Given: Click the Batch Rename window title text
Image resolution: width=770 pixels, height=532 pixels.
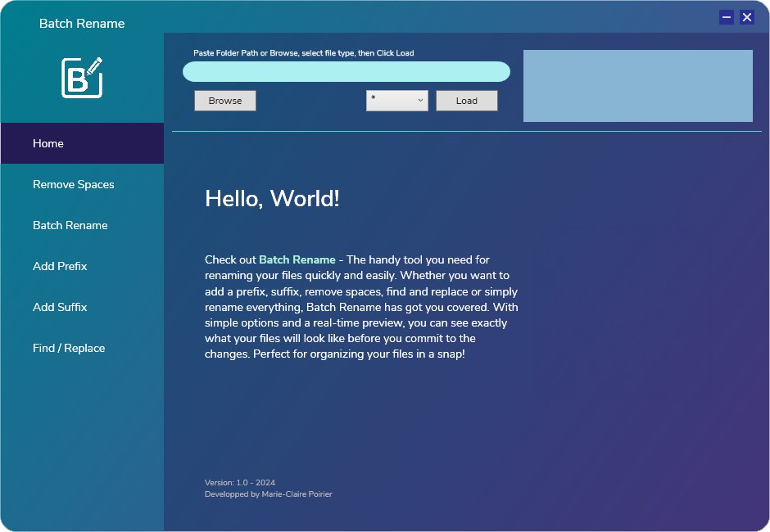Looking at the screenshot, I should point(82,24).
